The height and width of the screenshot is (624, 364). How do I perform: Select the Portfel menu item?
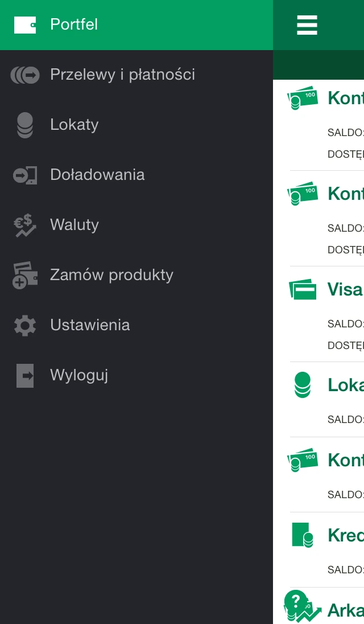tap(136, 24)
